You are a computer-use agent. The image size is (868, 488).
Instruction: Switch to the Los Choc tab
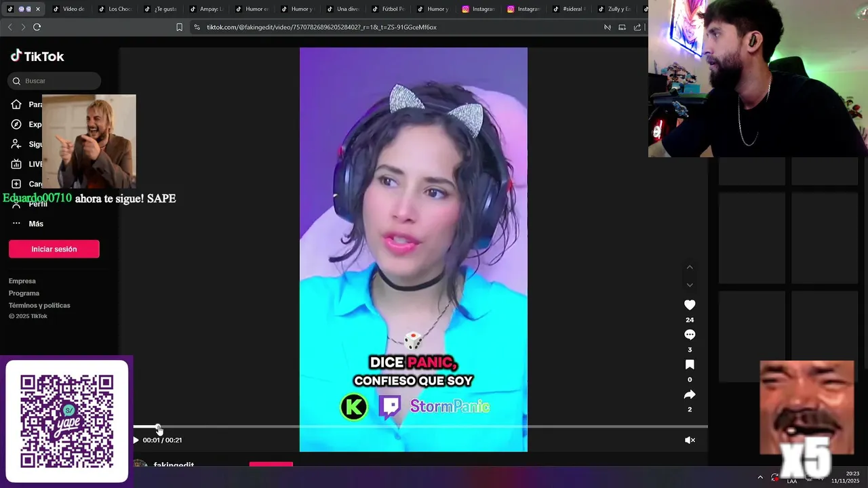(x=114, y=9)
